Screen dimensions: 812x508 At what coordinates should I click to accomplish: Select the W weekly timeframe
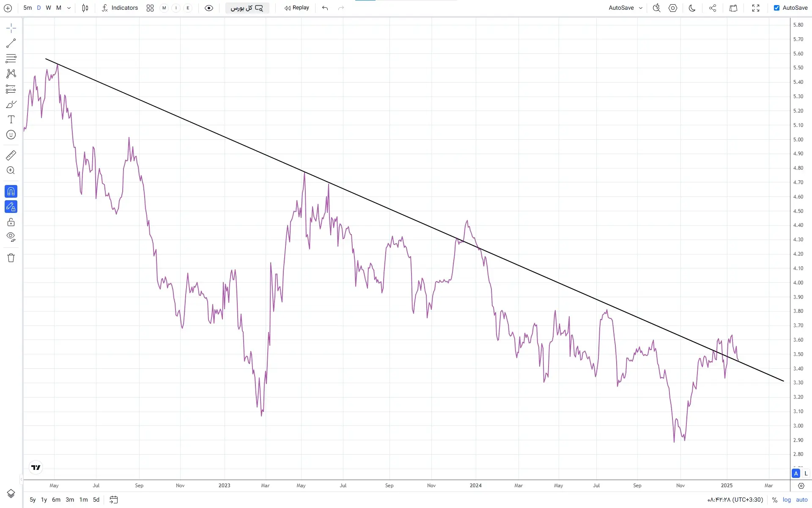pos(49,8)
